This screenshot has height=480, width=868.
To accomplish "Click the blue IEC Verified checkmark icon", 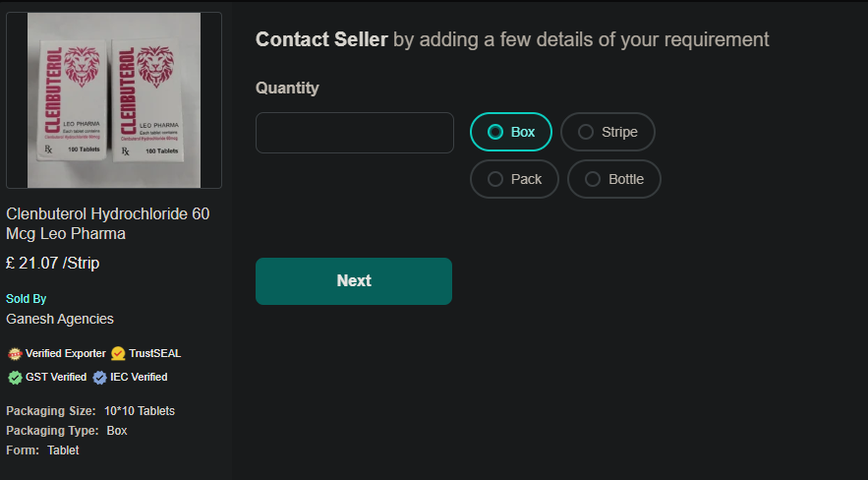I will click(x=99, y=377).
